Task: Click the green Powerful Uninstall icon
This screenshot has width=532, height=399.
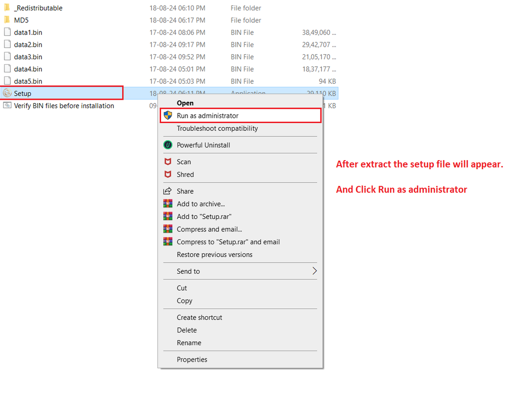Action: tap(168, 145)
